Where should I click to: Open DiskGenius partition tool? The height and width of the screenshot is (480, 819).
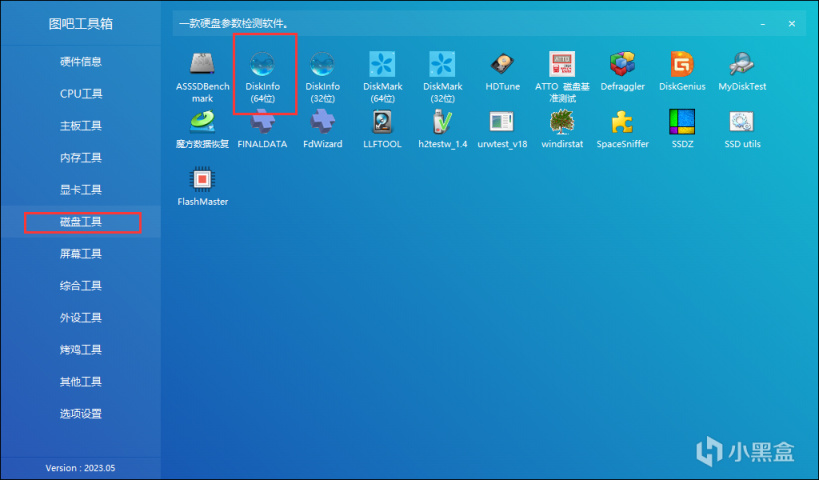click(682, 72)
